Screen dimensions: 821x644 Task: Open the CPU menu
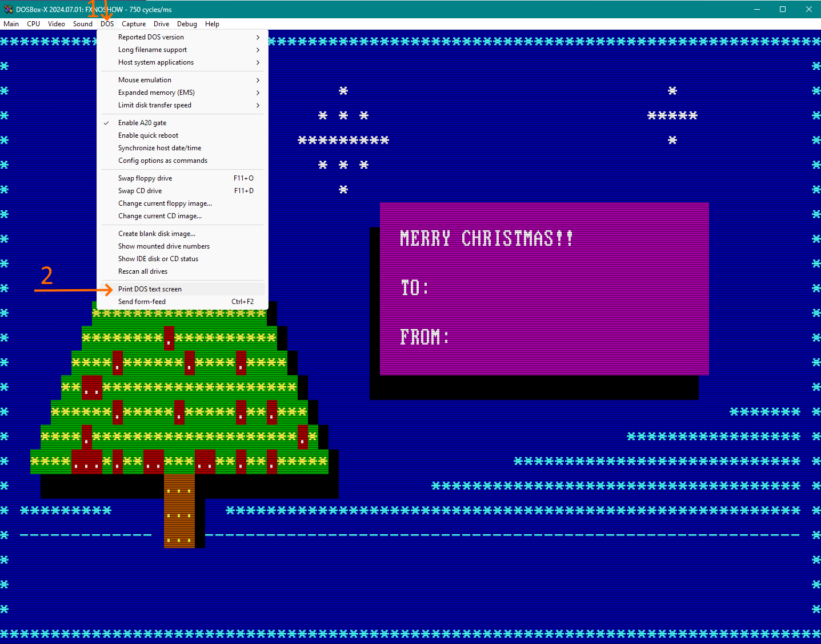[x=34, y=24]
